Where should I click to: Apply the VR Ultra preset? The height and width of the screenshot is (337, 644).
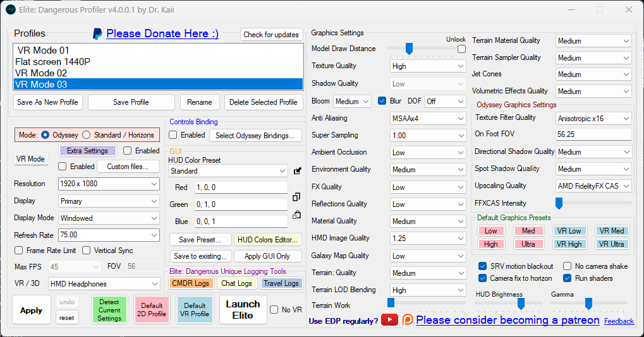611,244
